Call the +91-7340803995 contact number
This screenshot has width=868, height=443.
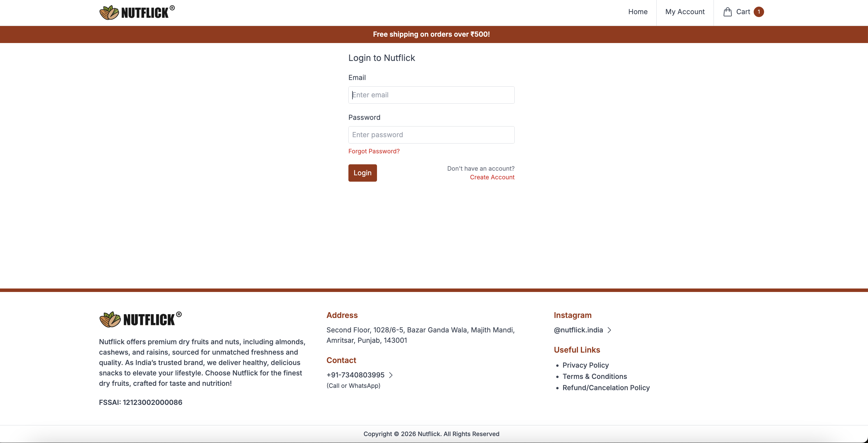(355, 375)
